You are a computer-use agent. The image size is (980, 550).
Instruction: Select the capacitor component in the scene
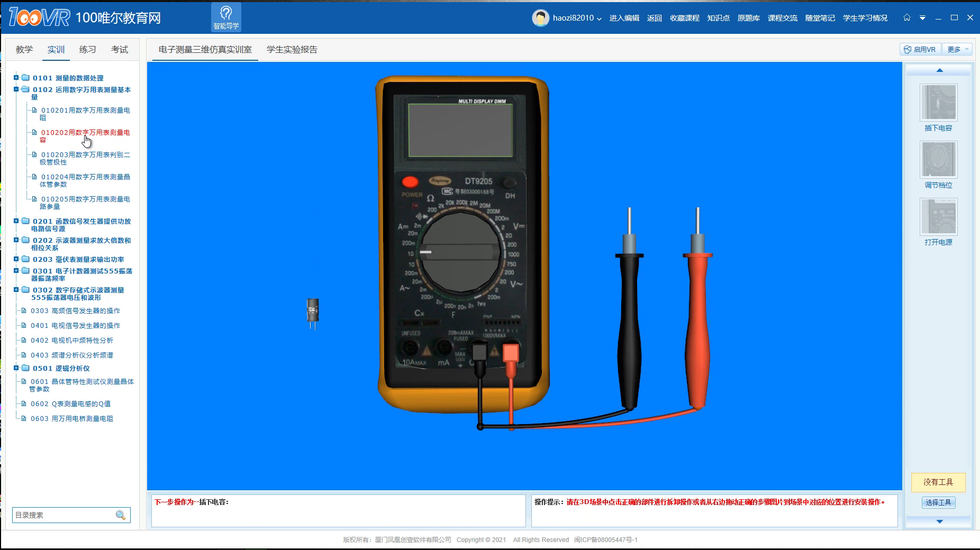(313, 311)
